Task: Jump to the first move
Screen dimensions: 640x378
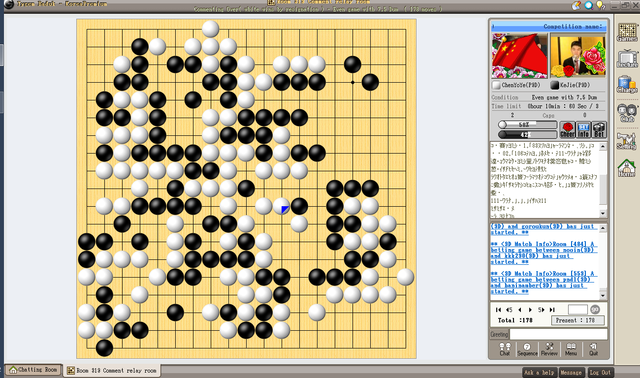Action: pyautogui.click(x=498, y=310)
